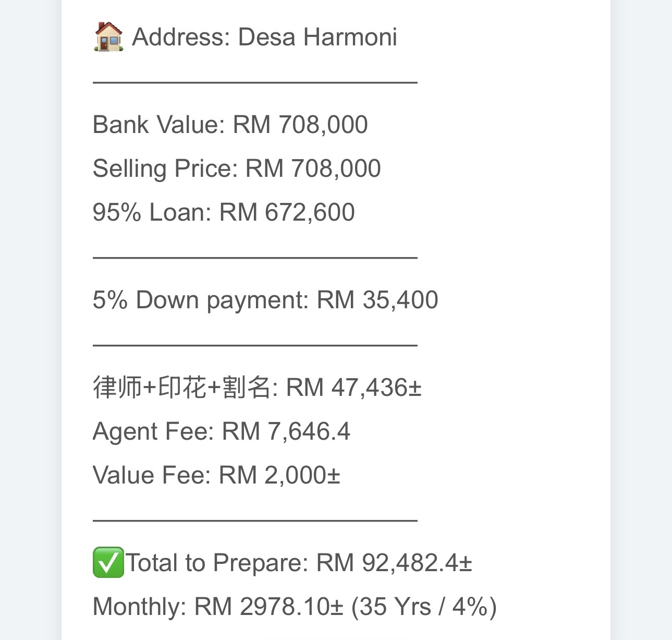672x640 pixels.
Task: Click the divider line below the Address
Action: point(255,82)
